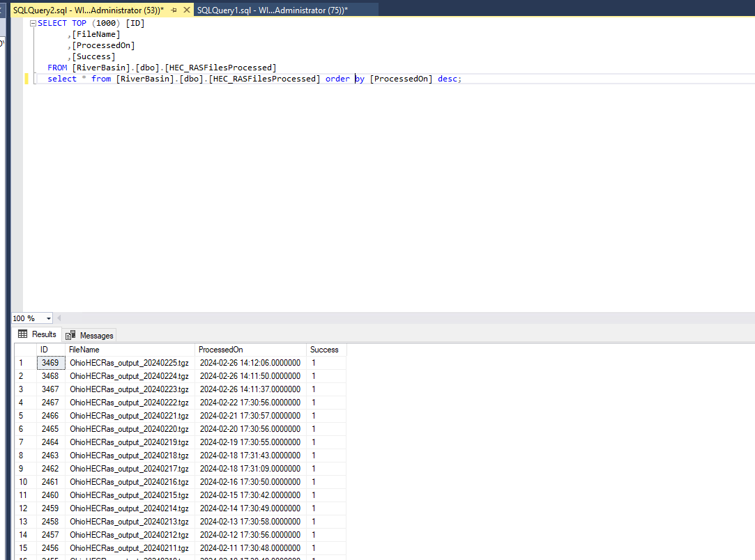Click the Success column header
Image resolution: width=755 pixels, height=560 pixels.
point(326,350)
